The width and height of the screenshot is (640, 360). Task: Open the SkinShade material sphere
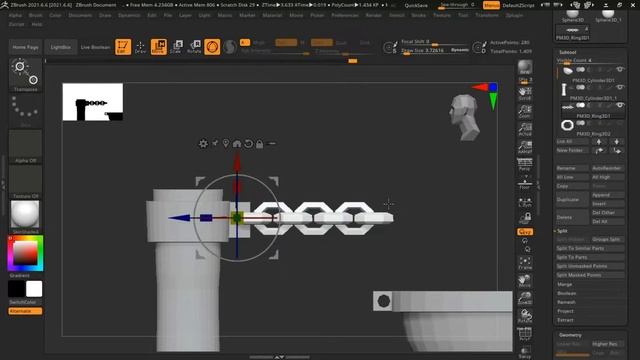(25, 217)
